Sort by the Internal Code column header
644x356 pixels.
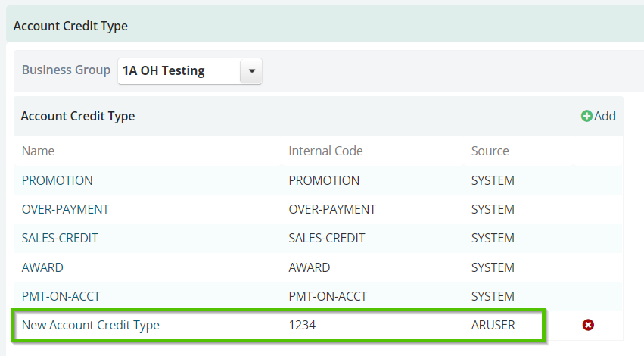click(325, 151)
